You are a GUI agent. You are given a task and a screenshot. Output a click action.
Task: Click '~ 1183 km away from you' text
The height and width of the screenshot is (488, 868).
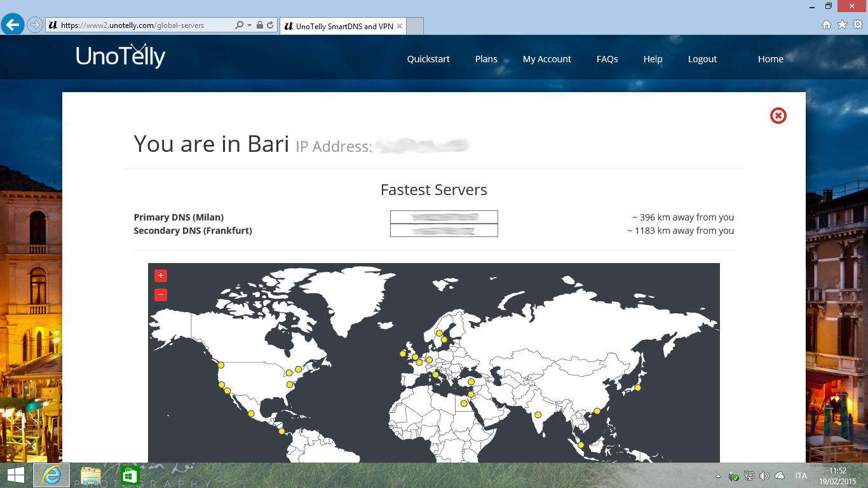coord(681,231)
